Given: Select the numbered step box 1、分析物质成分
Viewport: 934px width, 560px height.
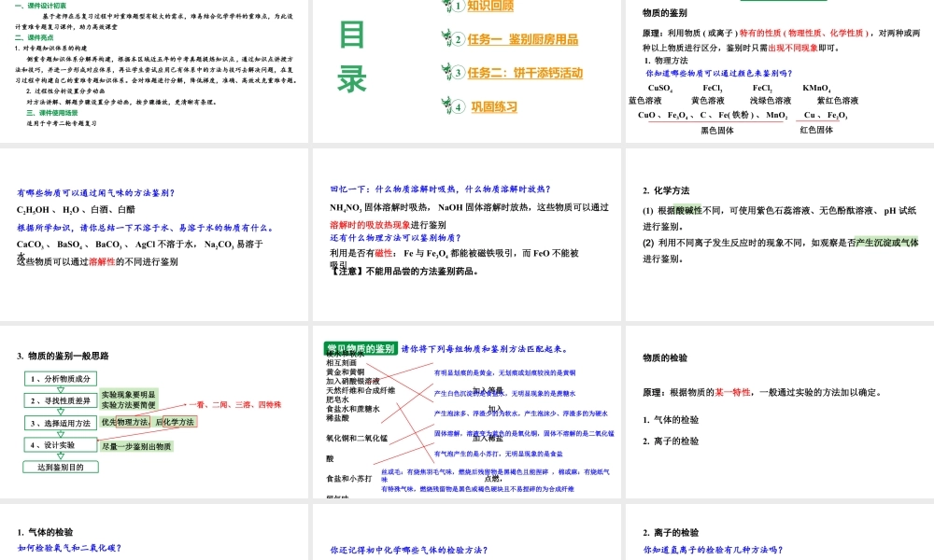Looking at the screenshot, I should coord(60,379).
